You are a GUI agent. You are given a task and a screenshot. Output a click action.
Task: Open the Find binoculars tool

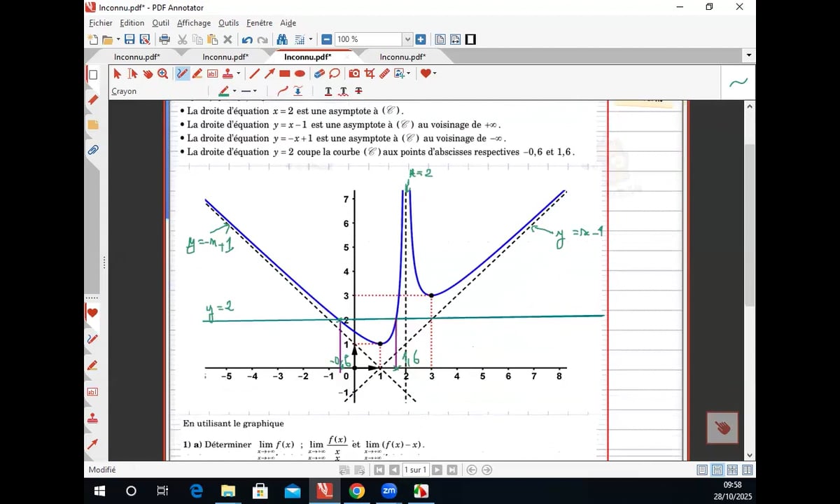[x=282, y=40]
